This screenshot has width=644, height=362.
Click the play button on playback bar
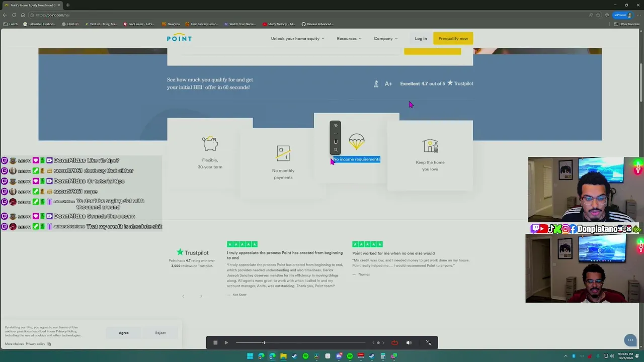tap(226, 343)
